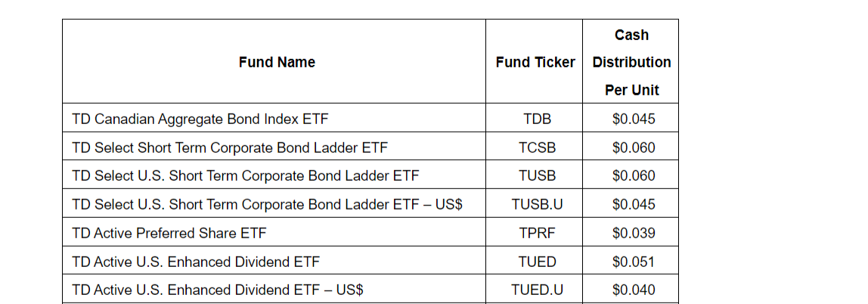Click the TCSB ticker cell
The image size is (868, 304).
[x=537, y=147]
